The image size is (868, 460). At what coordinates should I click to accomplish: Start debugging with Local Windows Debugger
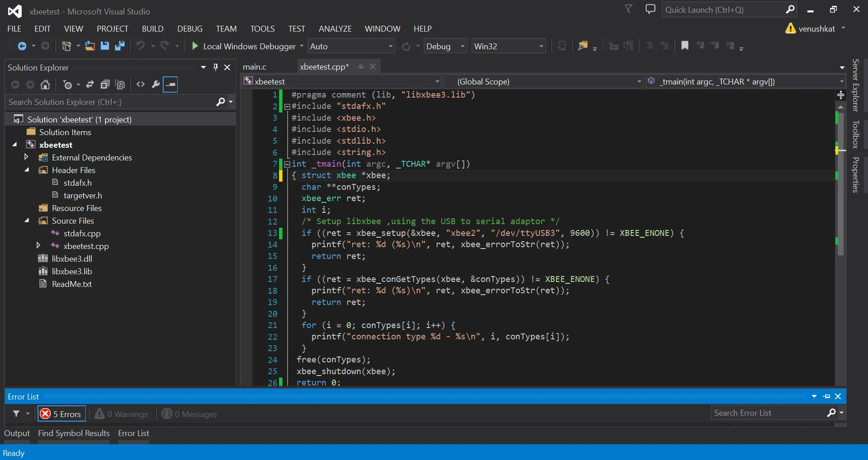(244, 46)
